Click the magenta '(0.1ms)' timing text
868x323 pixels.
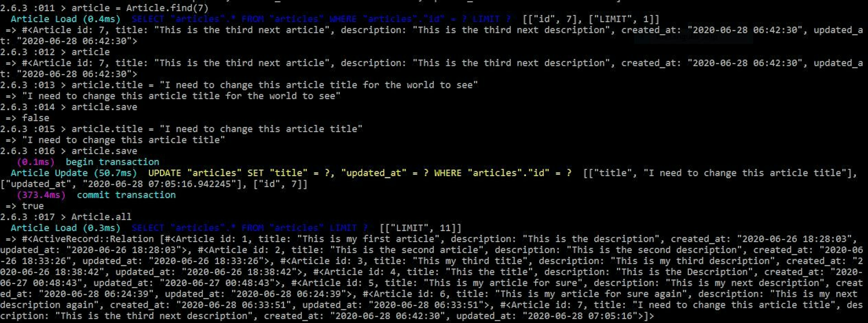[35, 162]
